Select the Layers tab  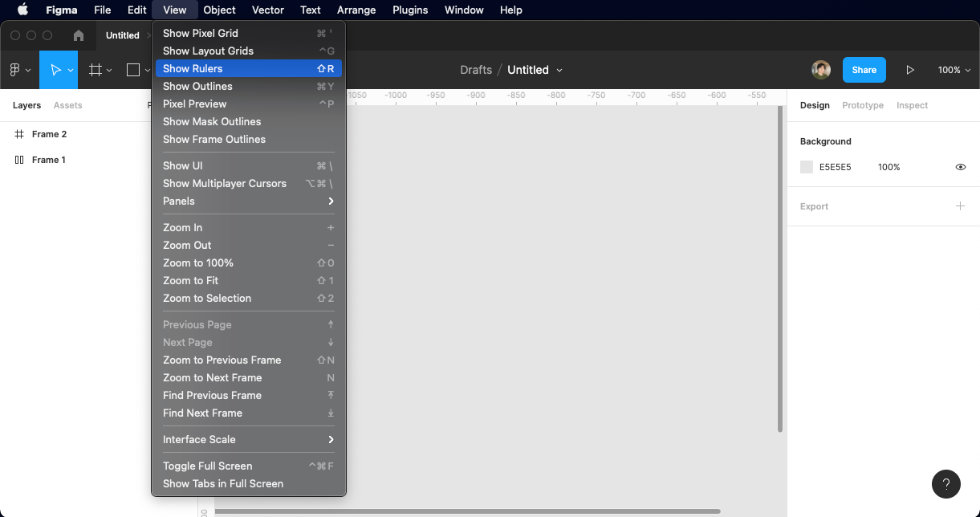click(x=26, y=105)
